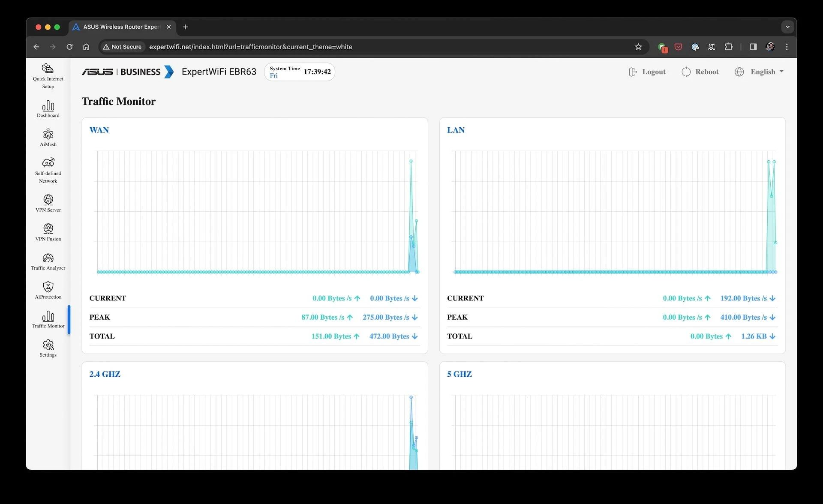
Task: Click WAN peak upload 87.00 Bytes/s
Action: 327,317
